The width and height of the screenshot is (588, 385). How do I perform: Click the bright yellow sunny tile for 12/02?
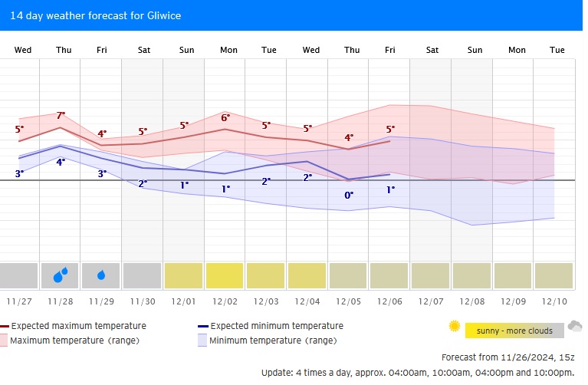[225, 275]
